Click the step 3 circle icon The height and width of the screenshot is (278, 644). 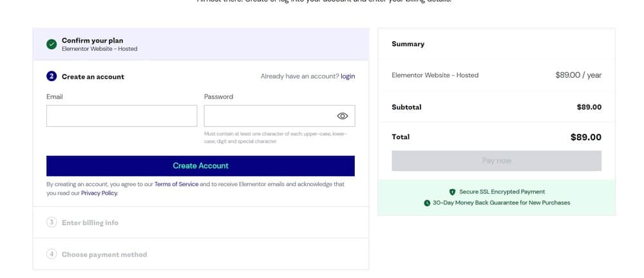coord(52,223)
